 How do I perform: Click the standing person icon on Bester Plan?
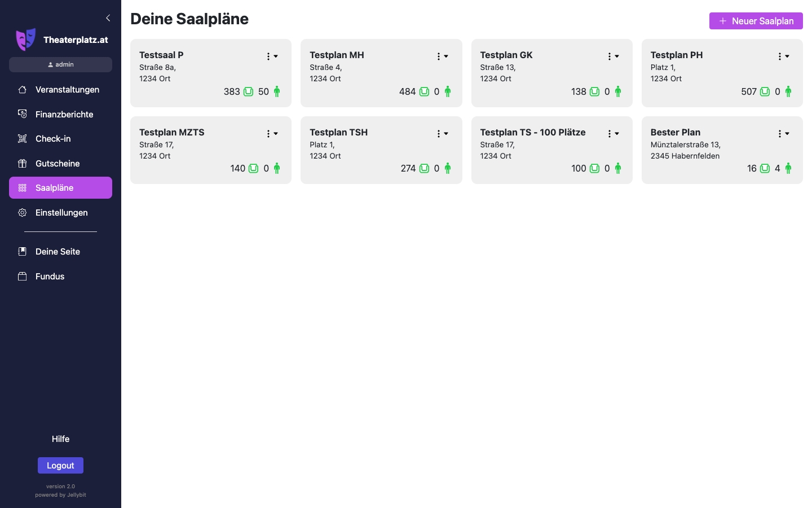[x=788, y=168]
